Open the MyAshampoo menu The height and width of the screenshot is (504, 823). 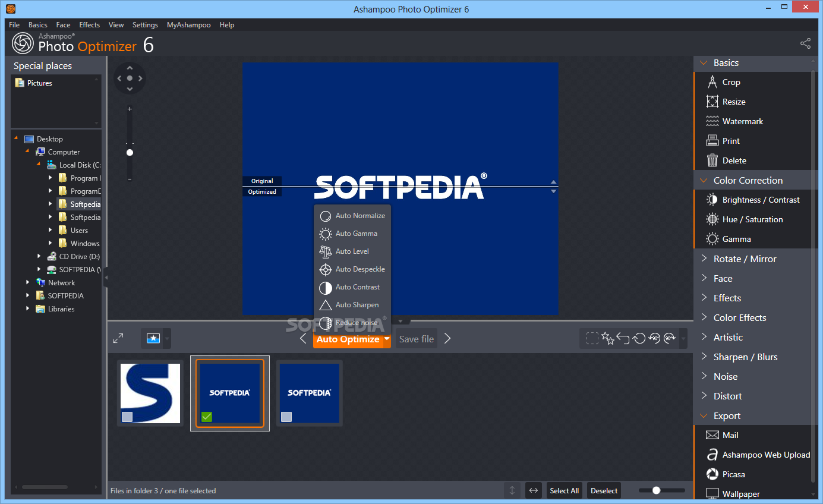click(x=188, y=24)
